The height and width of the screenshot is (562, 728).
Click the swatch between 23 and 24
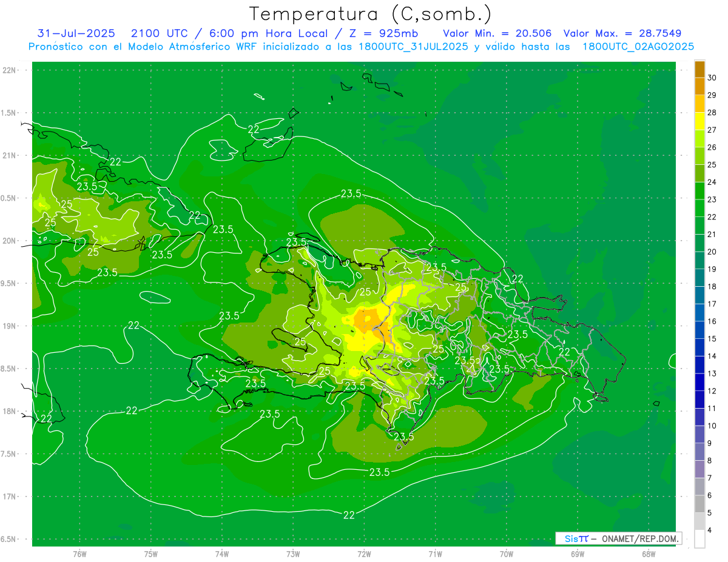pos(699,191)
